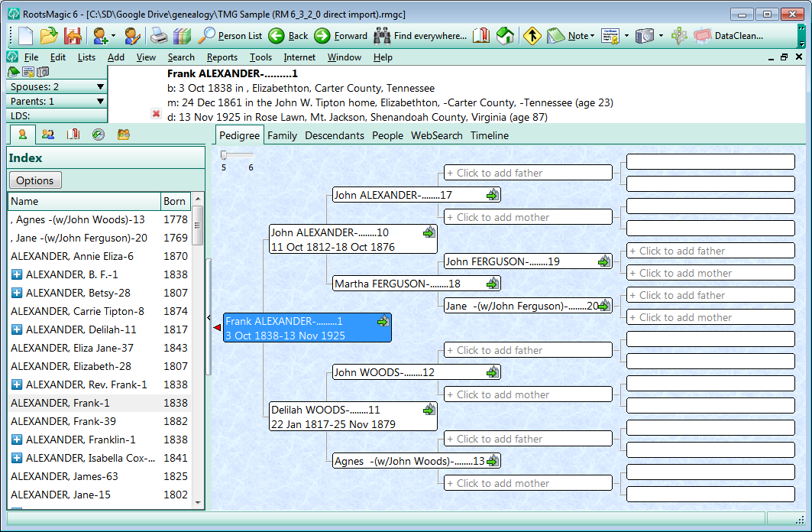
Task: Click the backup database icon
Action: [73, 36]
